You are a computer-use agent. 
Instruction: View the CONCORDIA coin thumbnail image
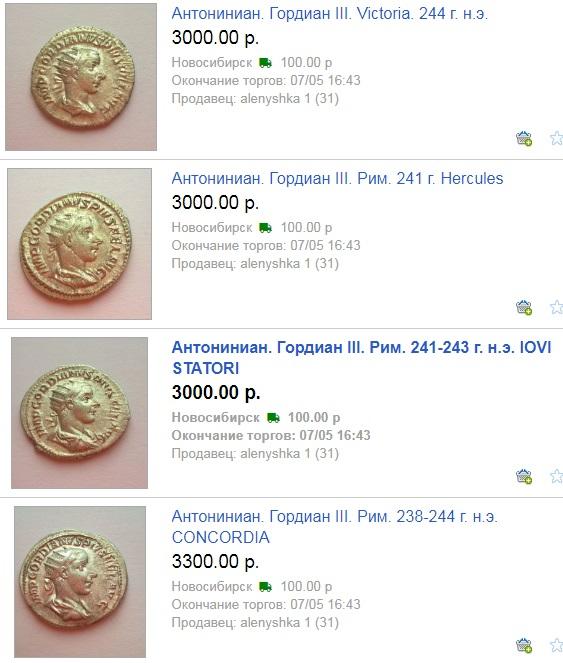pos(80,582)
